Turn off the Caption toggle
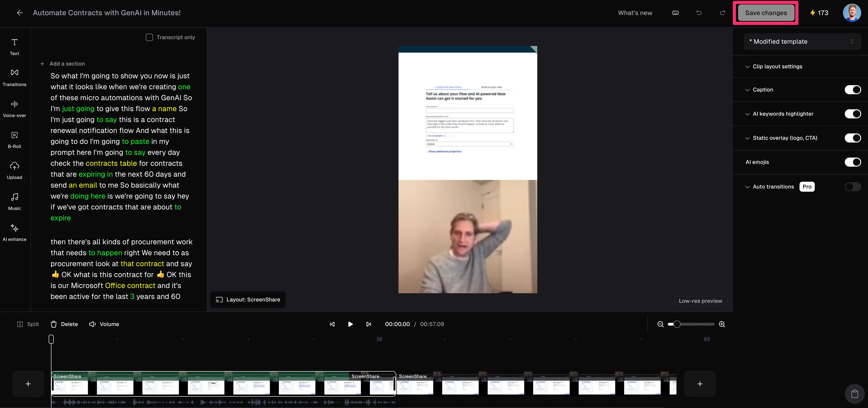This screenshot has width=868, height=408. point(853,90)
